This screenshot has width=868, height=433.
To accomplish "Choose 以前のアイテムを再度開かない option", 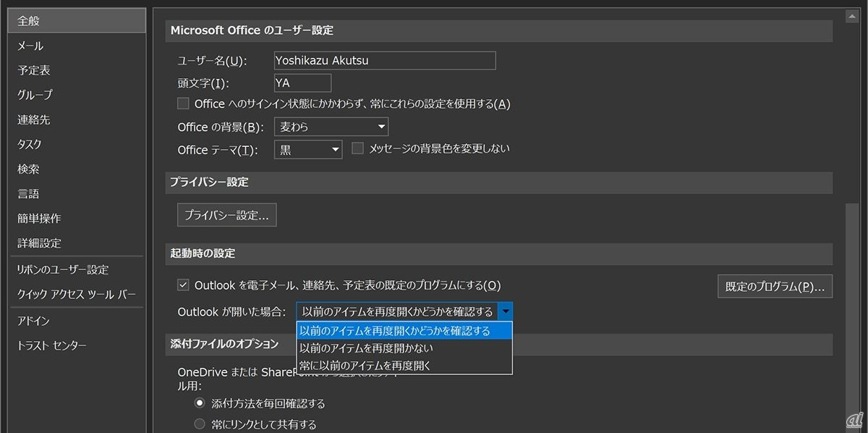I will [404, 348].
